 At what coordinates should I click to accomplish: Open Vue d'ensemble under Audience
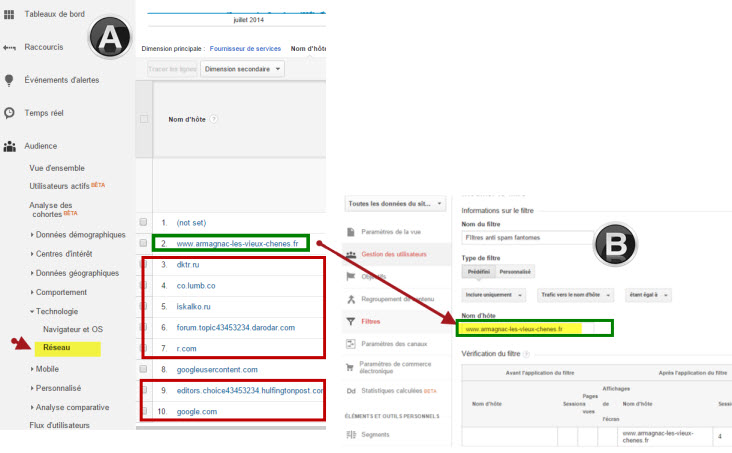(57, 168)
